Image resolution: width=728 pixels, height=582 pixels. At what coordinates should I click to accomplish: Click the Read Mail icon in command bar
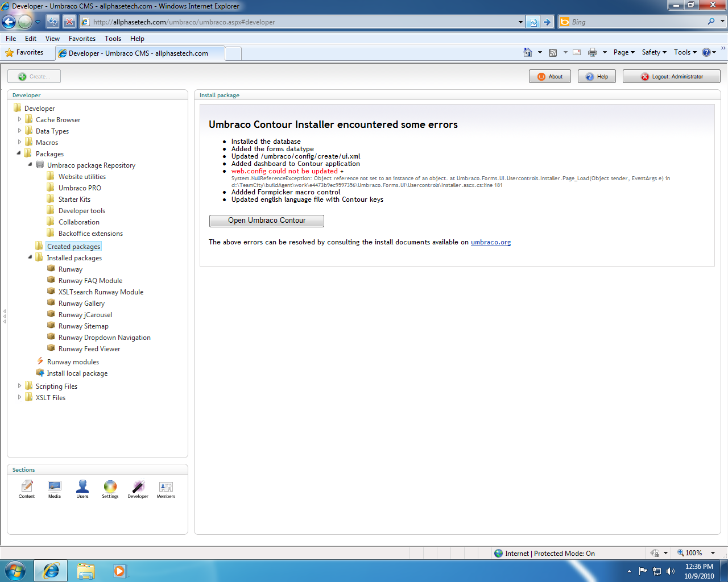tap(577, 52)
